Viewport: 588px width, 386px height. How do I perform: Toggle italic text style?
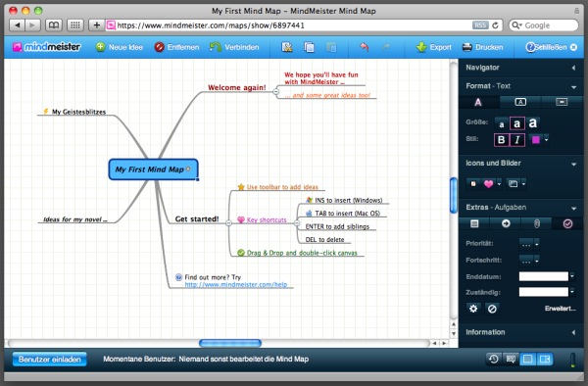click(517, 140)
